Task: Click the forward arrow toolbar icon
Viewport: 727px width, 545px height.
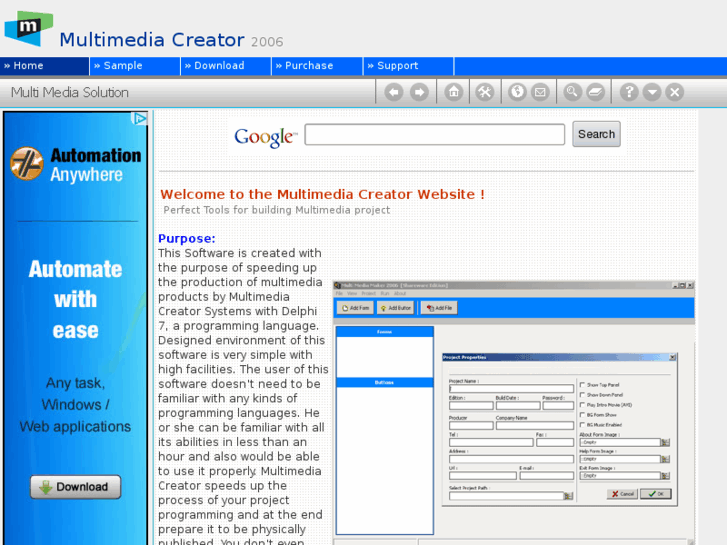Action: pyautogui.click(x=419, y=92)
